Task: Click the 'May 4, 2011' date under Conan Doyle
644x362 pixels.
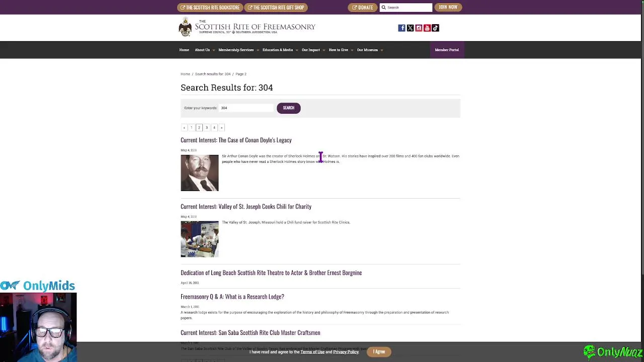Action: (x=189, y=150)
